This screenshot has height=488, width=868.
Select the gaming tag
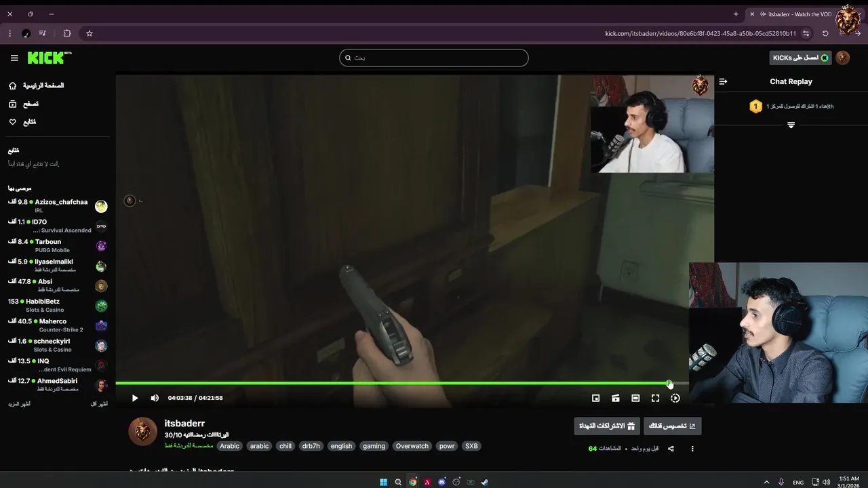(x=374, y=446)
